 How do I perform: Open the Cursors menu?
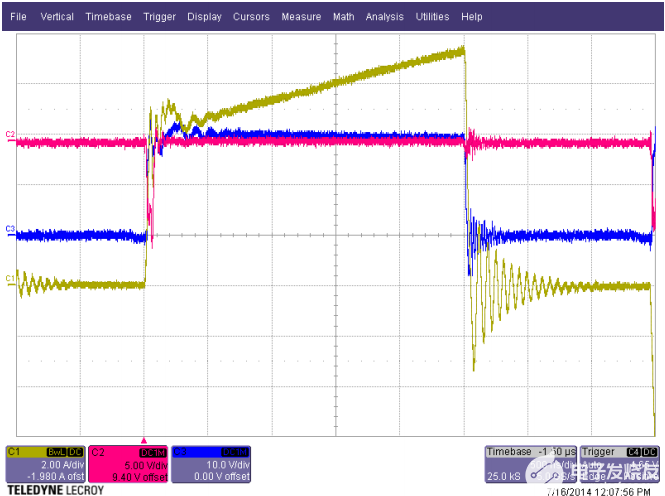coord(251,17)
